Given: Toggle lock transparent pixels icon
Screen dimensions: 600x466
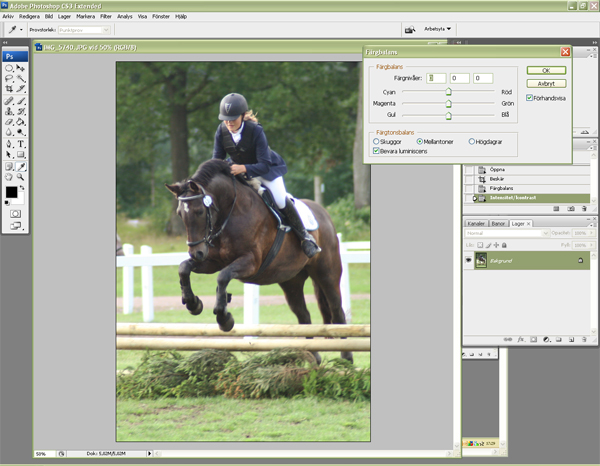Looking at the screenshot, I should pyautogui.click(x=480, y=245).
